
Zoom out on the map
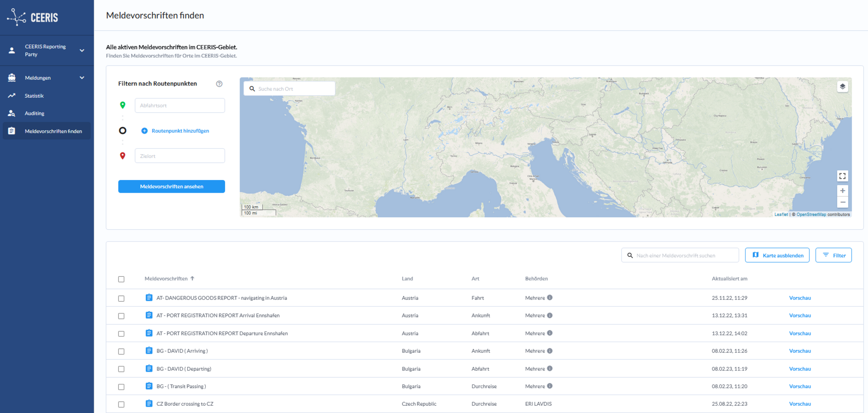[842, 202]
